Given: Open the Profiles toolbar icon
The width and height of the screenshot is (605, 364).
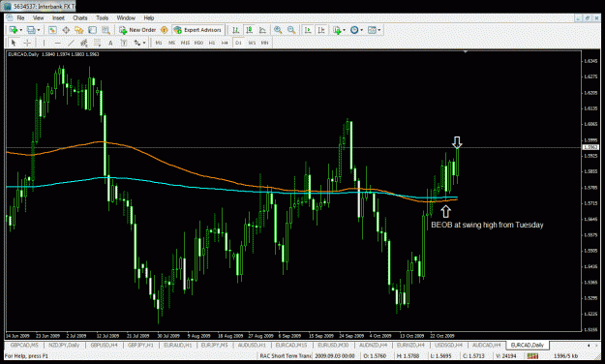Looking at the screenshot, I should pyautogui.click(x=31, y=30).
